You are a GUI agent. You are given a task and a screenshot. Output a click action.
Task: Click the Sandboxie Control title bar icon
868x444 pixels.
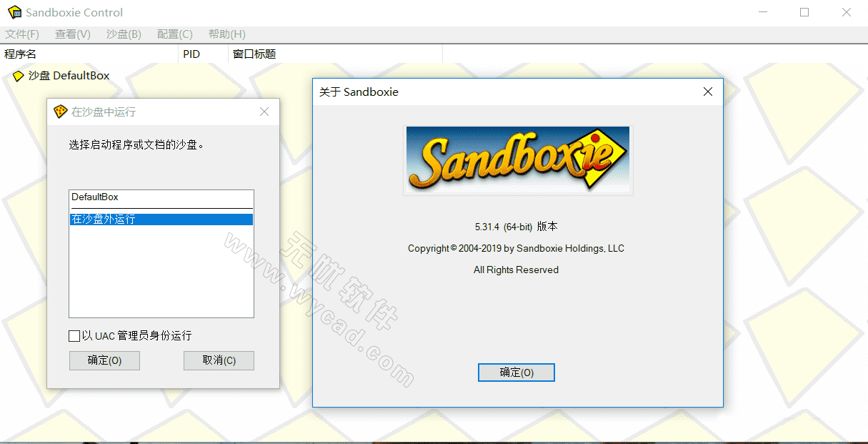click(x=14, y=12)
